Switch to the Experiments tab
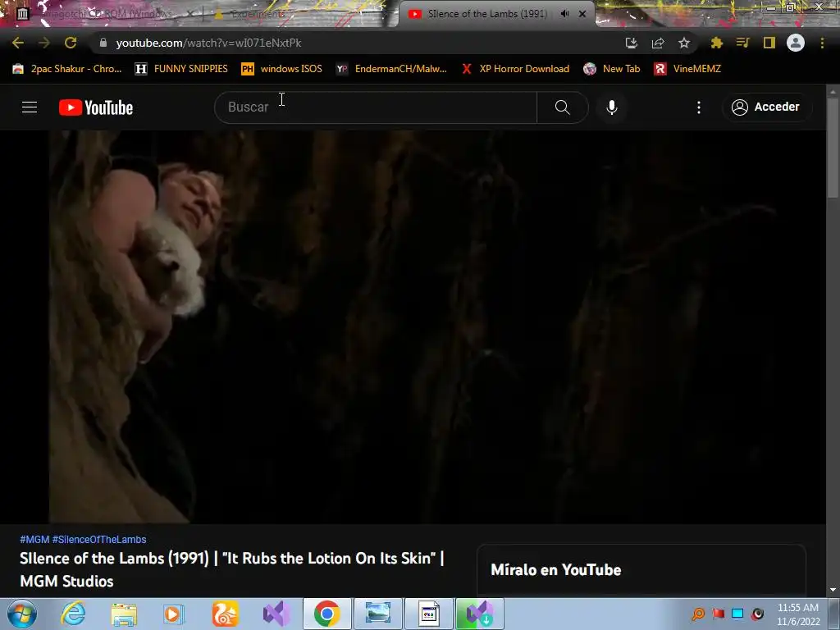840x630 pixels. 257,14
